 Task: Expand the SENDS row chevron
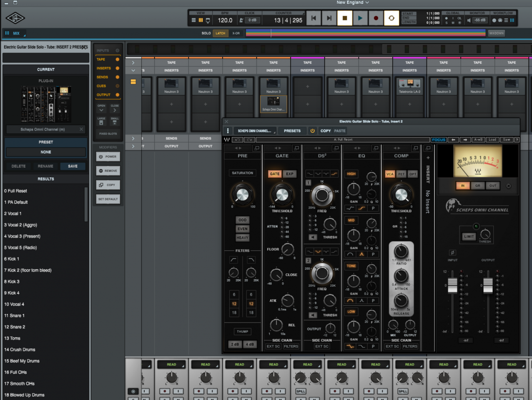133,138
